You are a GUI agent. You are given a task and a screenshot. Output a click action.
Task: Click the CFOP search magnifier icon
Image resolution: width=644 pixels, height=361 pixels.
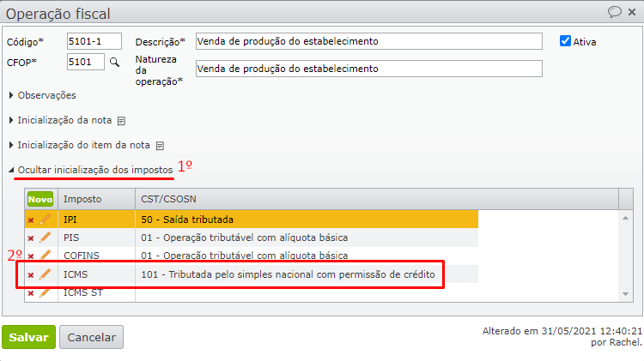113,62
